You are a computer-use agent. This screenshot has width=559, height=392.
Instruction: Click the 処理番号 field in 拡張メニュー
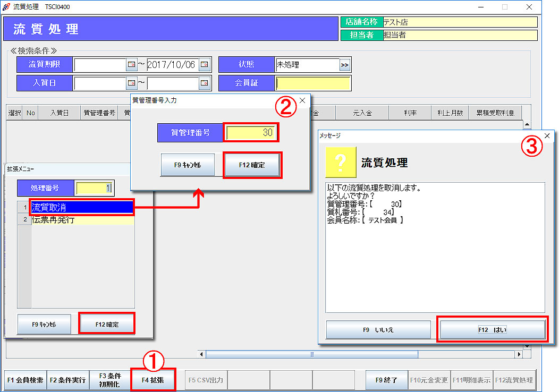point(94,188)
